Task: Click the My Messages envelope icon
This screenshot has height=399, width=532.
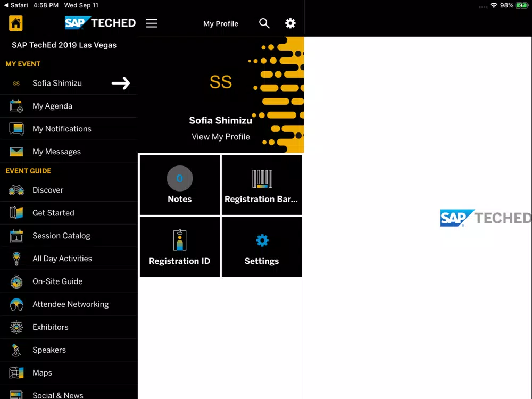Action: click(16, 152)
